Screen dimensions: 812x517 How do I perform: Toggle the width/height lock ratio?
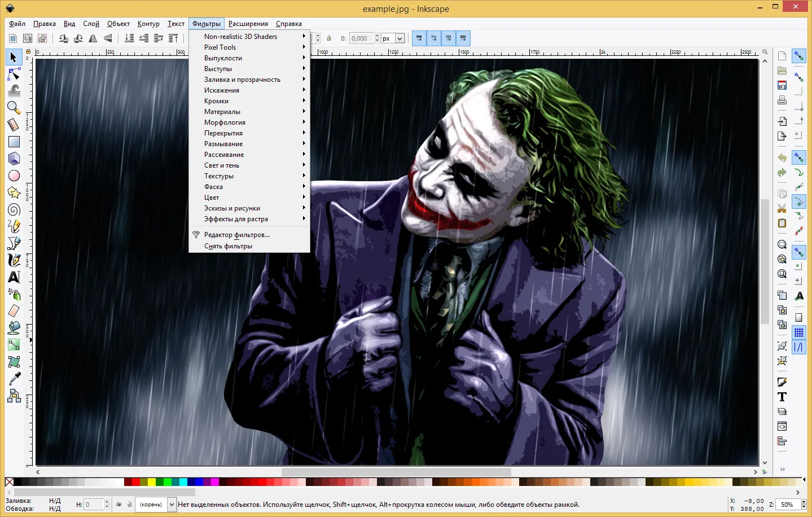click(x=329, y=38)
